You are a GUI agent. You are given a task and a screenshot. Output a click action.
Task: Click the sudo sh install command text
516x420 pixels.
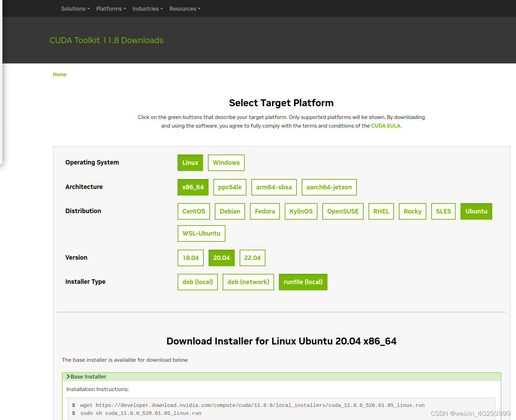[x=141, y=413]
